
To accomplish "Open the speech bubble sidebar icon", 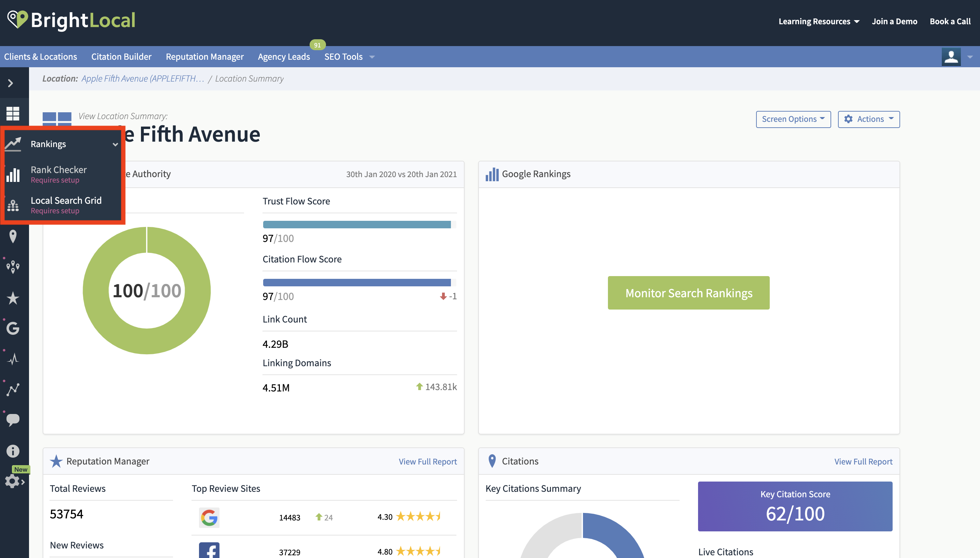I will click(13, 420).
